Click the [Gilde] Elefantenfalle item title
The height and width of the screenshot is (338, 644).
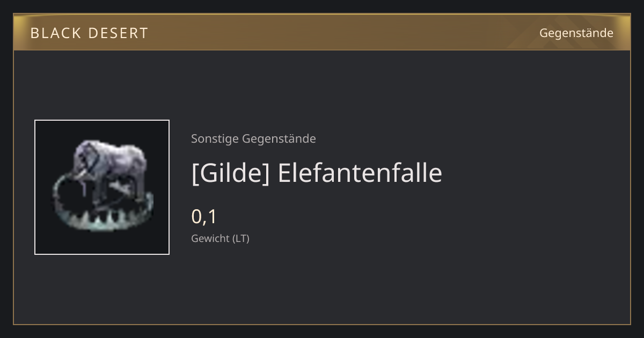[x=317, y=173]
